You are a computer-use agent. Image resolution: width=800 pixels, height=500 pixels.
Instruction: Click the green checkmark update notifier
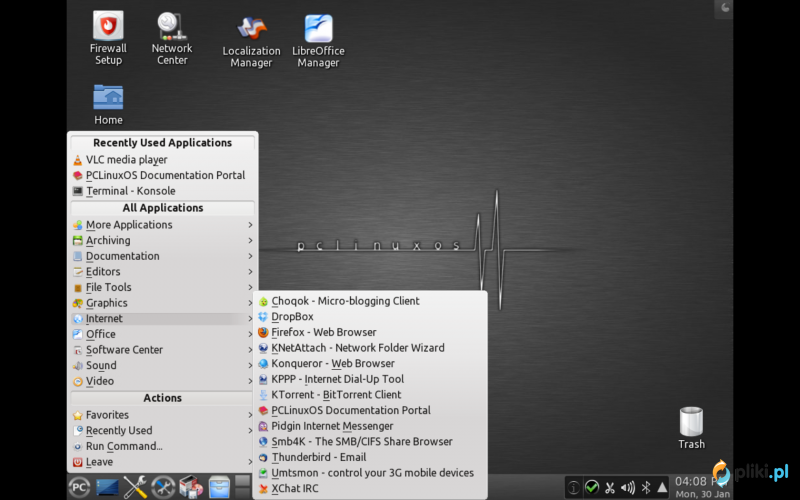click(x=592, y=487)
